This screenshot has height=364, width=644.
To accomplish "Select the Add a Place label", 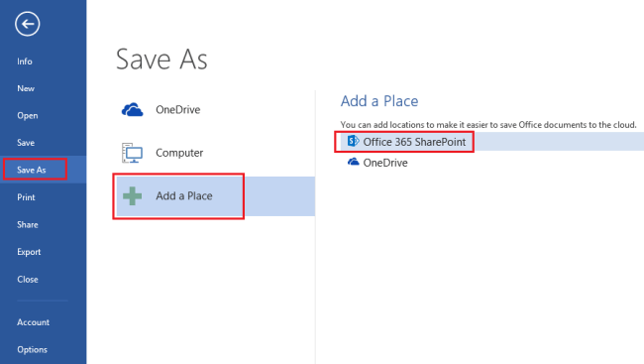I will 184,195.
